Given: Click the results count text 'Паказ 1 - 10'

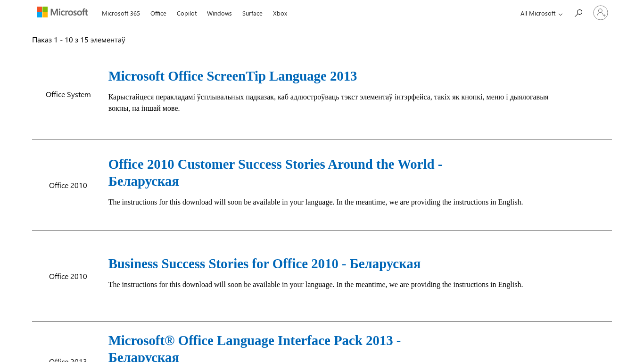Looking at the screenshot, I should coord(79,40).
